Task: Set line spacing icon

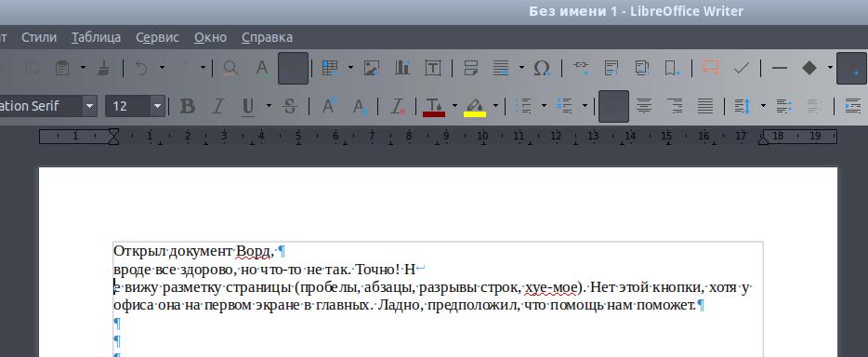Action: 743,106
